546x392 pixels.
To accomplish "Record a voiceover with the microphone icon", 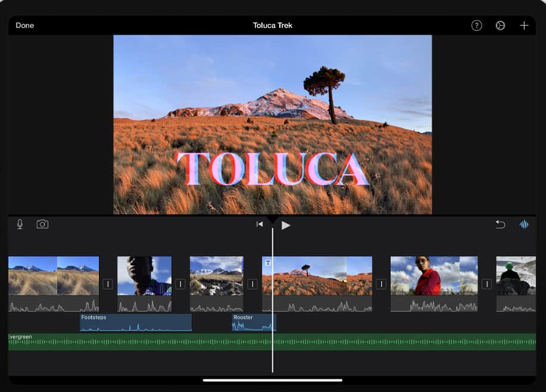I will tap(18, 224).
